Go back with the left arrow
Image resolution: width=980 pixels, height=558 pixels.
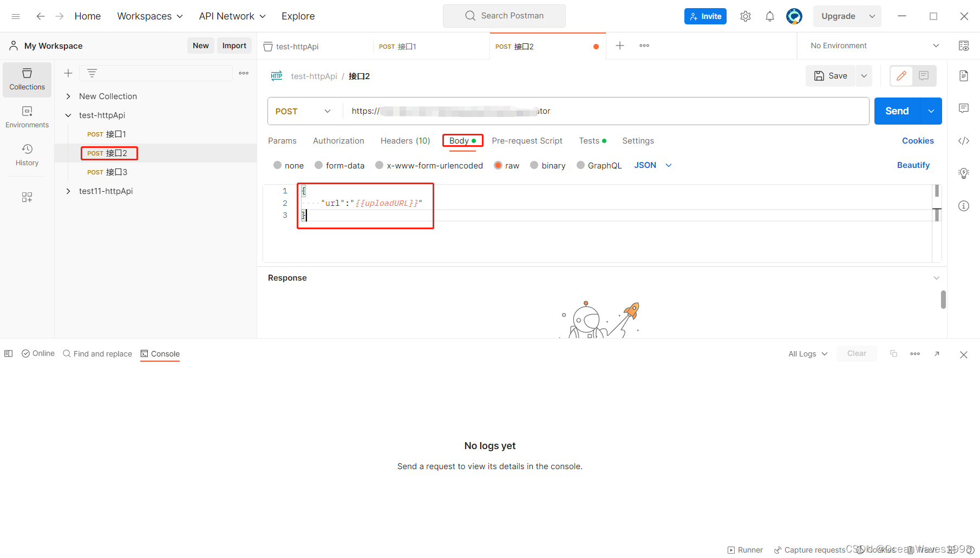tap(41, 16)
